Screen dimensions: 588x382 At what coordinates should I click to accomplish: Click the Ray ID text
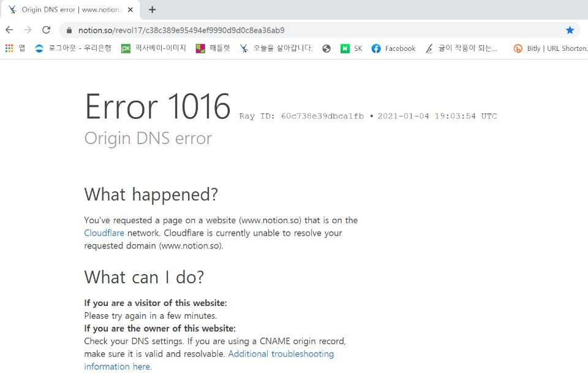point(301,117)
